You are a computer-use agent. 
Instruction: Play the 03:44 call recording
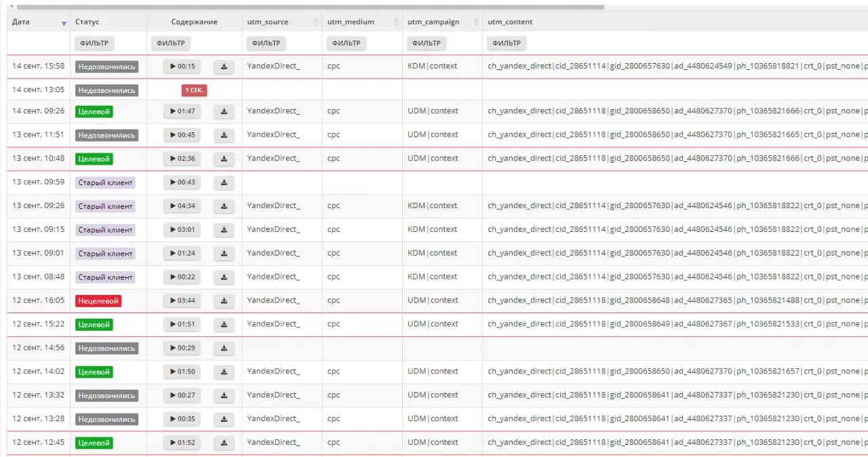point(182,300)
